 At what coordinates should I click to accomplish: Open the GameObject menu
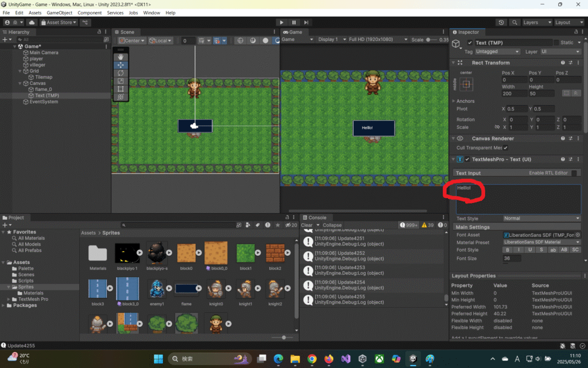(59, 13)
